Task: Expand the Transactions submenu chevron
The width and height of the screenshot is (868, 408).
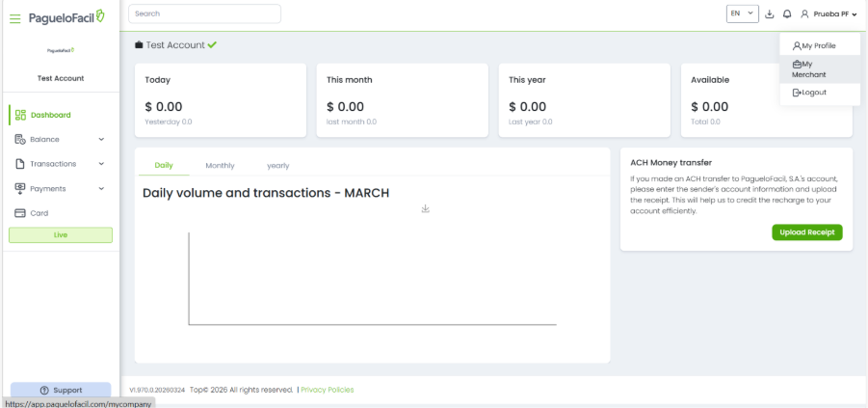Action: pos(101,164)
